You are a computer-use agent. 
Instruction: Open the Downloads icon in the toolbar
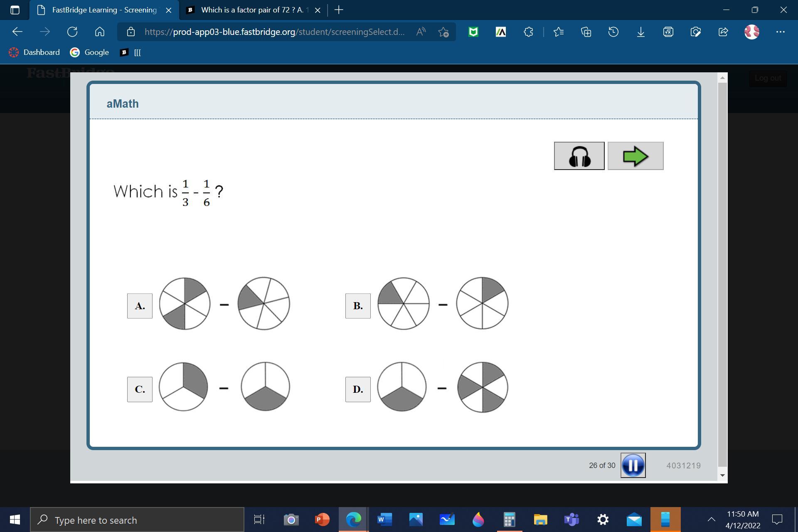[x=640, y=32]
